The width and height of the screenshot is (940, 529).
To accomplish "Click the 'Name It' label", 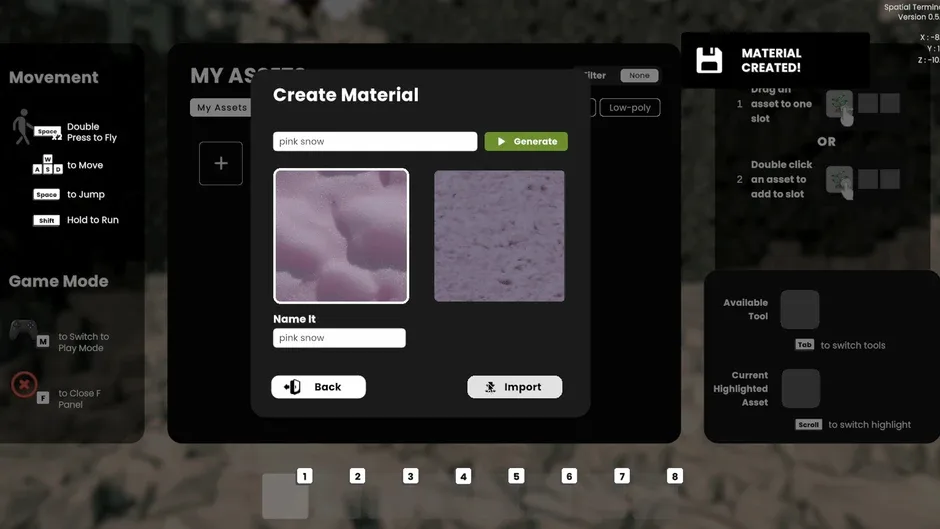I will point(294,319).
